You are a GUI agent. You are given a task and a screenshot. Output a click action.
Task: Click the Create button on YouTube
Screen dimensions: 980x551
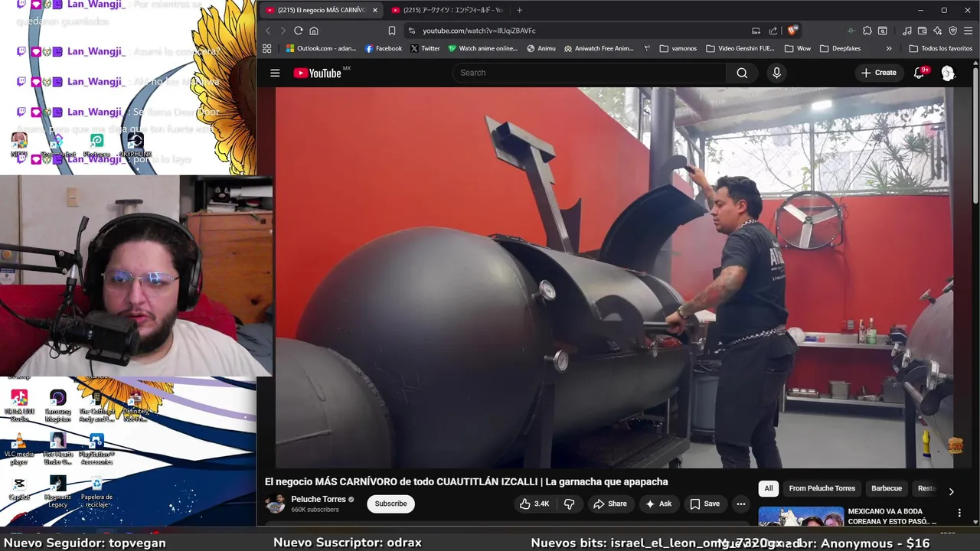[878, 73]
